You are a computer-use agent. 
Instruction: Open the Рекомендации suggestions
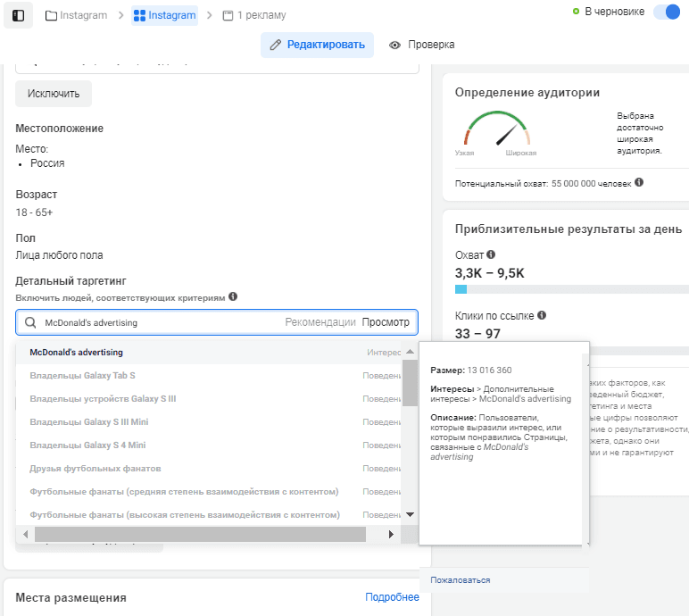pyautogui.click(x=320, y=322)
